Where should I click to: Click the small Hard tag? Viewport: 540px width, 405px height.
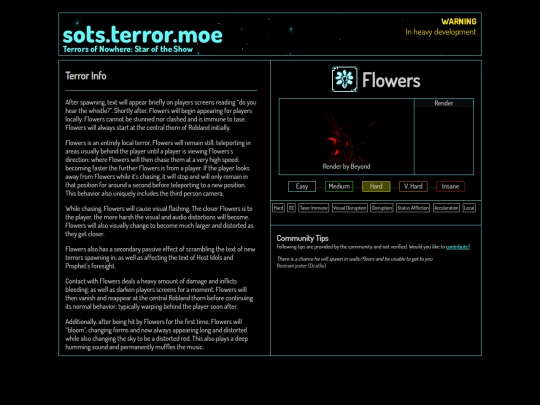278,208
